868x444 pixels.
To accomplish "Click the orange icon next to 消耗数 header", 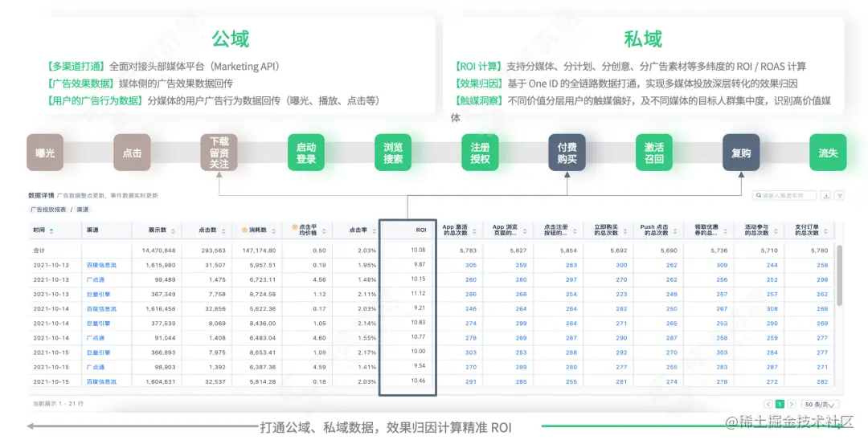I will (x=244, y=230).
